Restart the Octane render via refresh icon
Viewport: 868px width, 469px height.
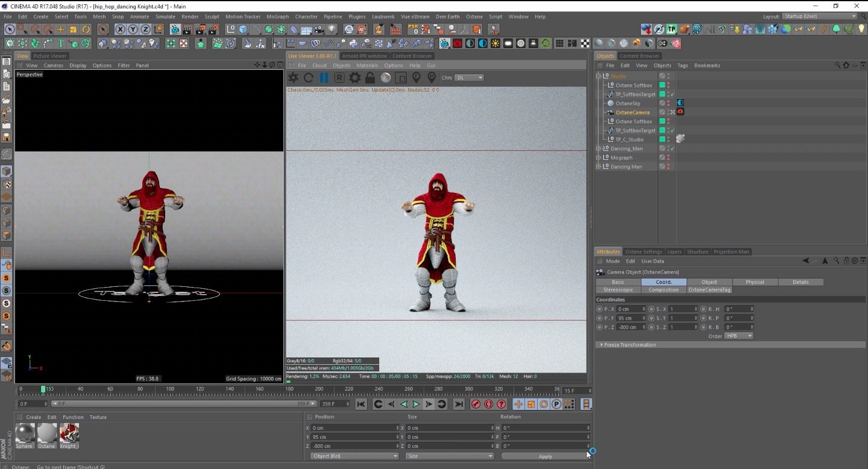point(309,78)
